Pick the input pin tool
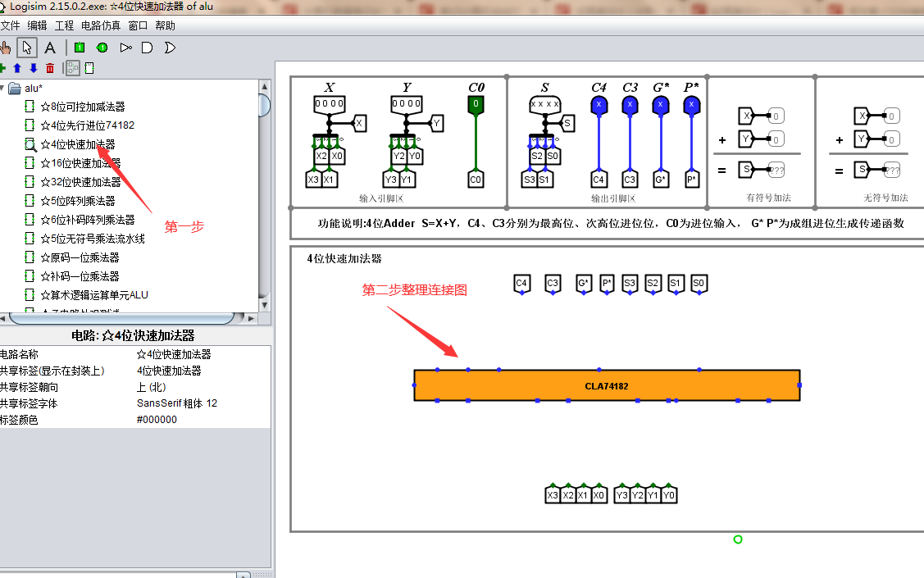Screen dimensions: 924x578 click(x=80, y=48)
